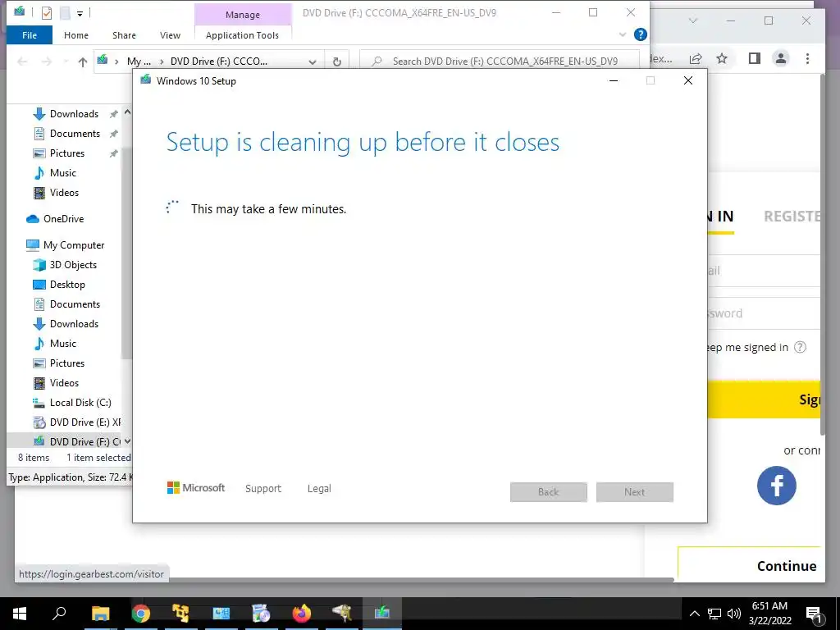This screenshot has height=630, width=840.
Task: Click the Manage contextual tab
Action: pyautogui.click(x=243, y=15)
